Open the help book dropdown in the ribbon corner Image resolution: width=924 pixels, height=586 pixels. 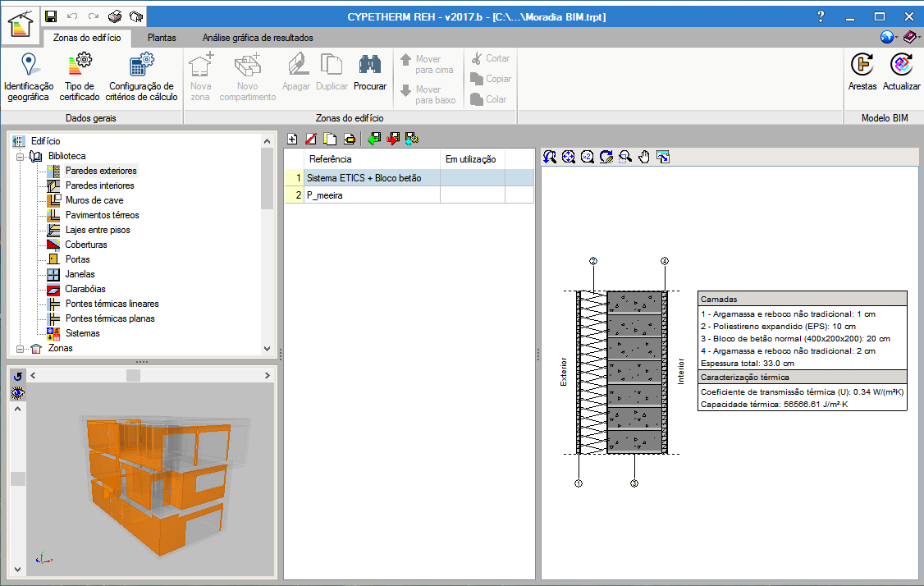point(911,37)
